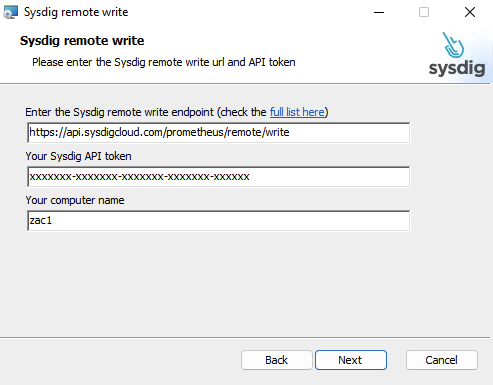
Task: Click the installer icon in the title bar
Action: (x=10, y=12)
